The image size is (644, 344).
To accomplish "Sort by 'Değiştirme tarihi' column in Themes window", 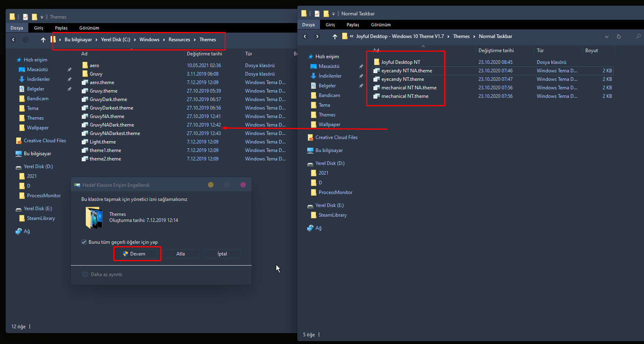I will [204, 54].
